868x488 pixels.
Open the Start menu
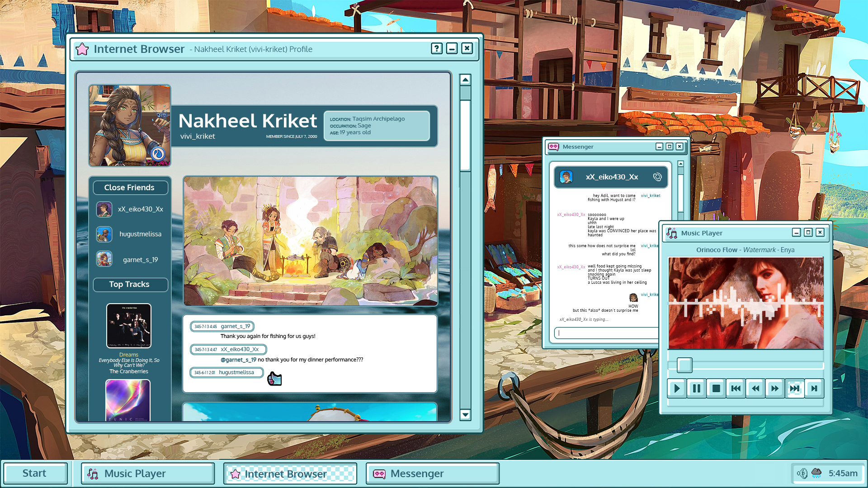point(35,473)
